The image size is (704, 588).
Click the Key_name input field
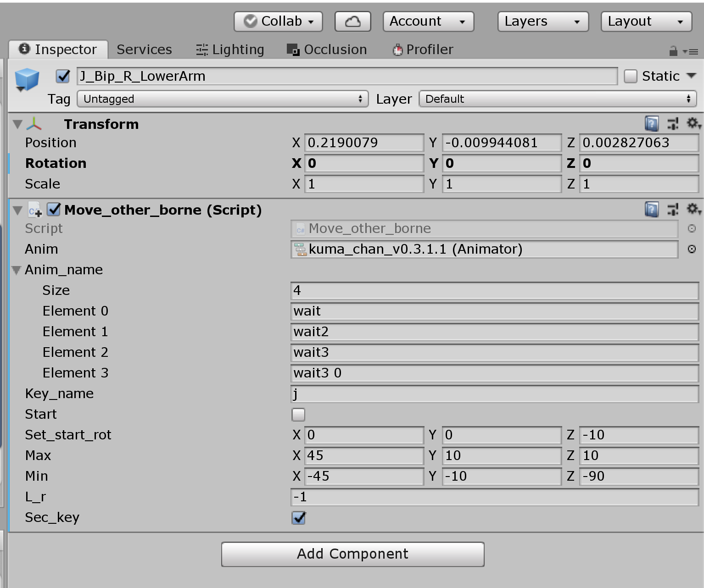[494, 394]
